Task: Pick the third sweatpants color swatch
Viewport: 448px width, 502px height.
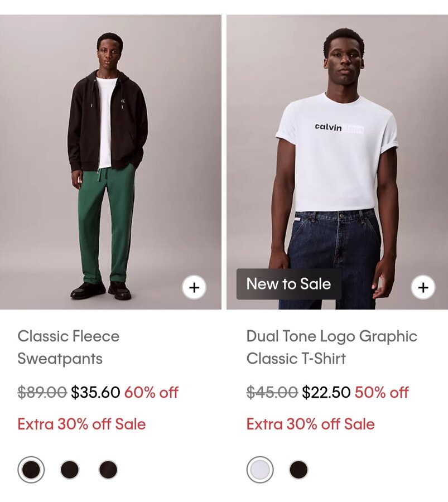Action: click(108, 470)
